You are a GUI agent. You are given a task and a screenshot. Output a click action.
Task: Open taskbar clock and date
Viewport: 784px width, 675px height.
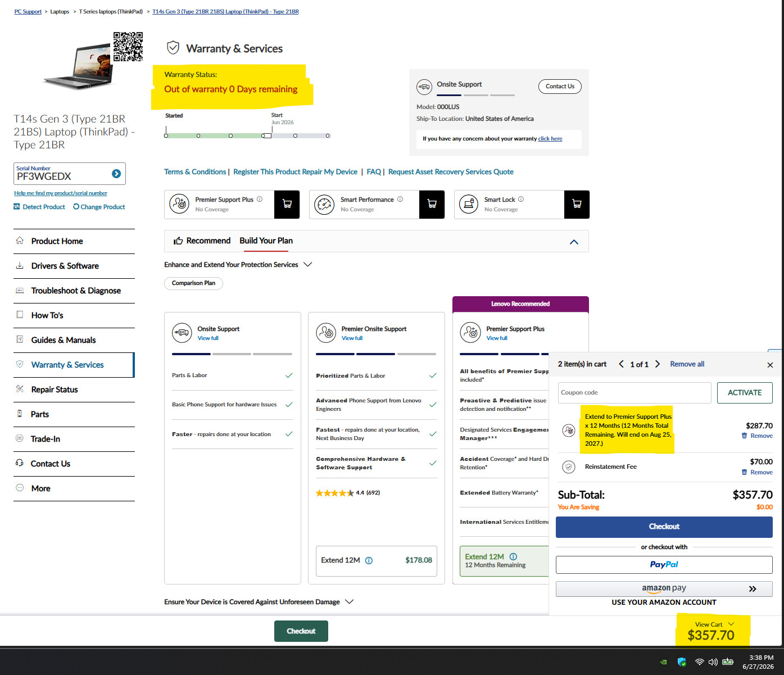[758, 662]
